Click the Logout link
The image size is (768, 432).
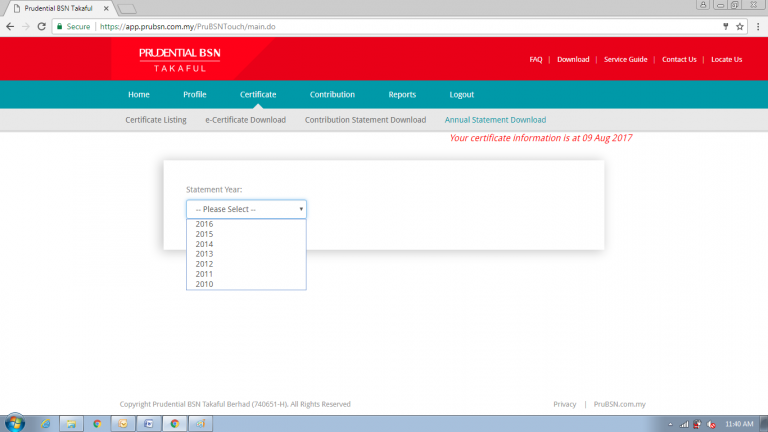tap(461, 94)
